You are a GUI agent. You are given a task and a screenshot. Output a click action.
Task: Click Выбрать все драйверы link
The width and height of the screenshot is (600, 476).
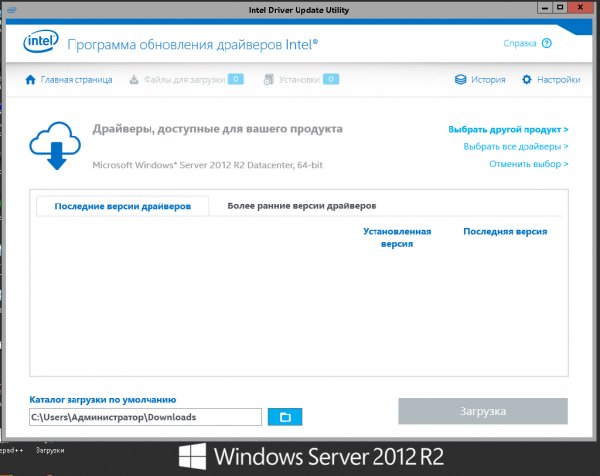pyautogui.click(x=516, y=147)
